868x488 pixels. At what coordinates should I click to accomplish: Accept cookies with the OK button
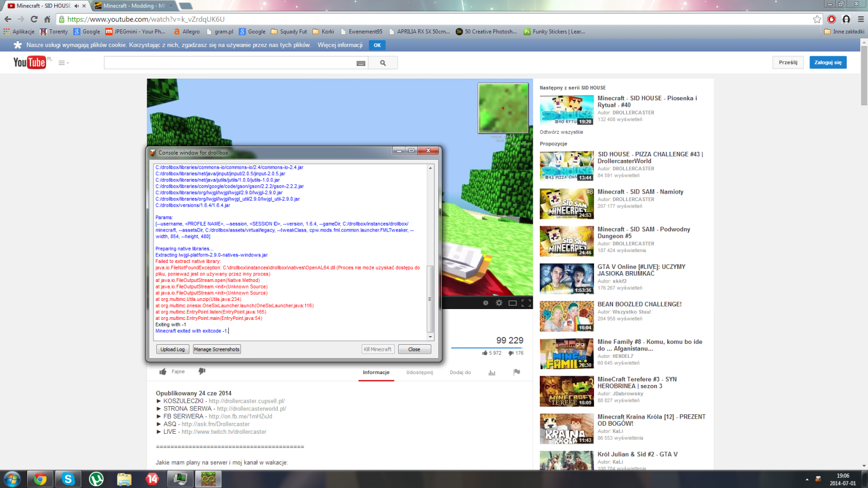pos(377,45)
